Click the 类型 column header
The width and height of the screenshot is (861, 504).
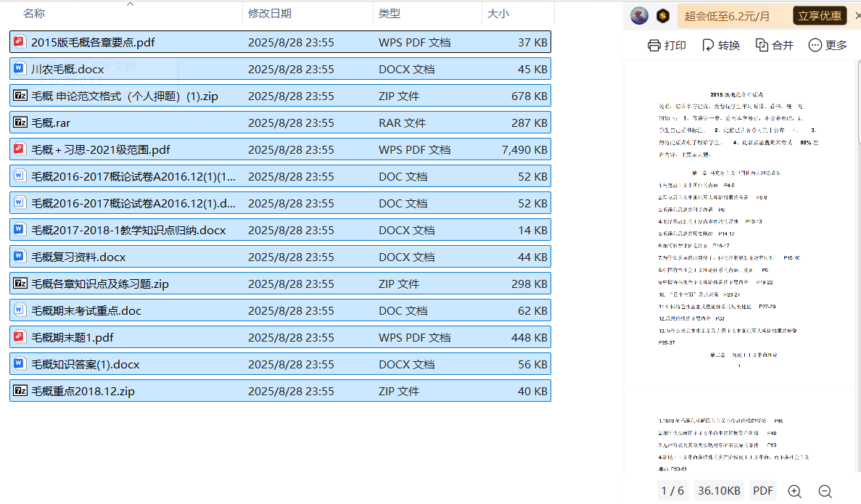point(390,13)
